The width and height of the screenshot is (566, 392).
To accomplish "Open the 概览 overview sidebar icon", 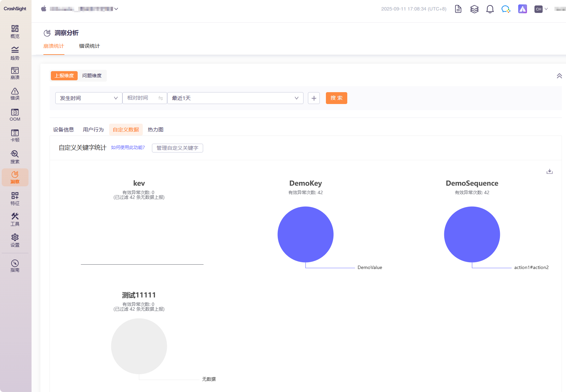I will pos(15,32).
